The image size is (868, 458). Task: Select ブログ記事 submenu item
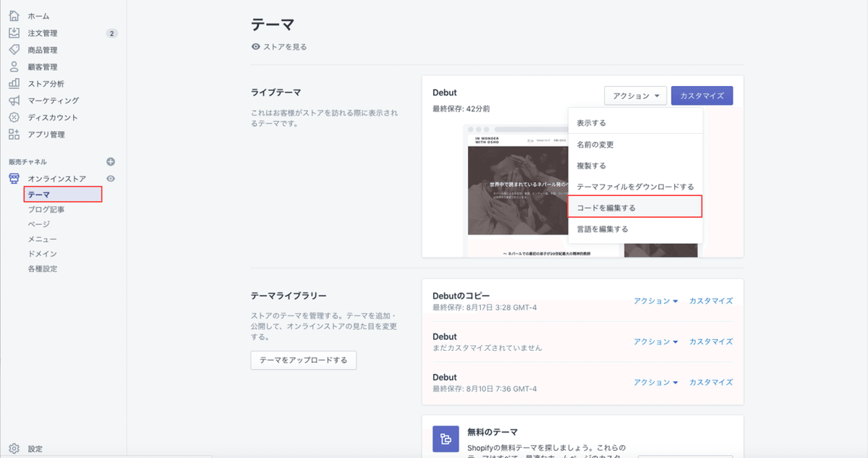[x=46, y=209]
